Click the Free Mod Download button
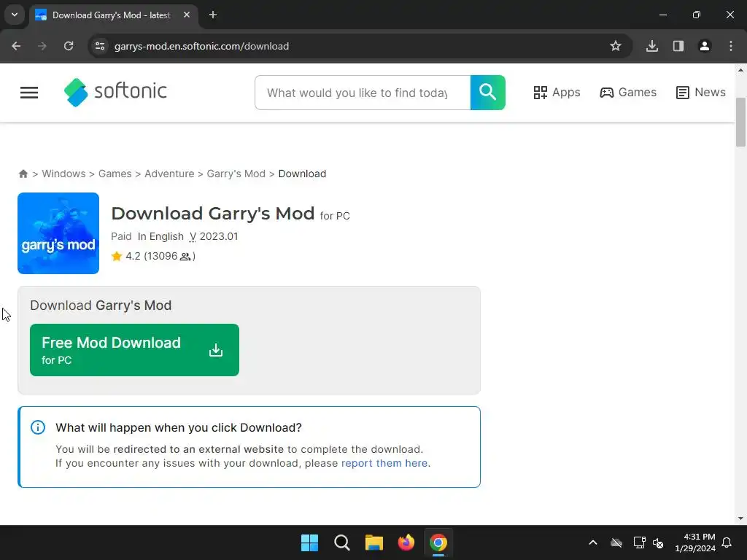 coord(134,350)
